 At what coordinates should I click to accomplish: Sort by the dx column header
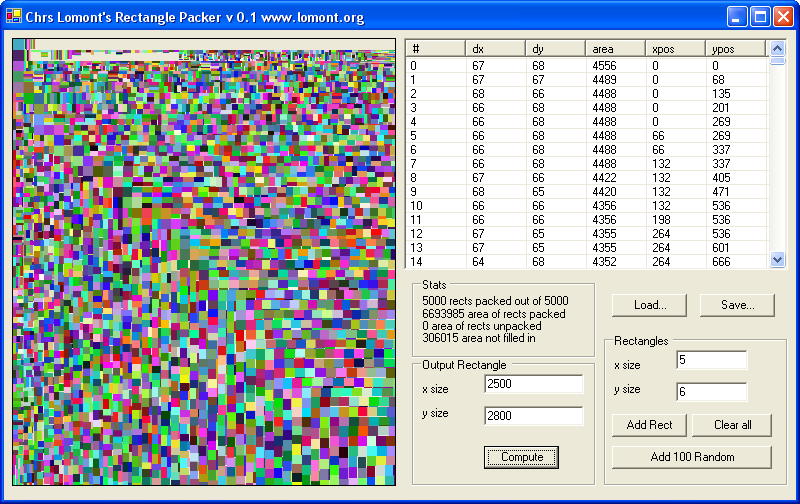point(495,48)
